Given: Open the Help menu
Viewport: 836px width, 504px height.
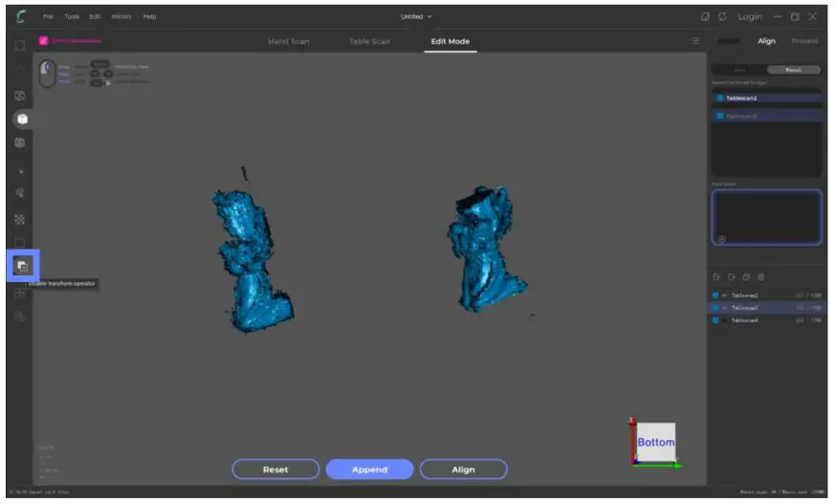Looking at the screenshot, I should (150, 16).
